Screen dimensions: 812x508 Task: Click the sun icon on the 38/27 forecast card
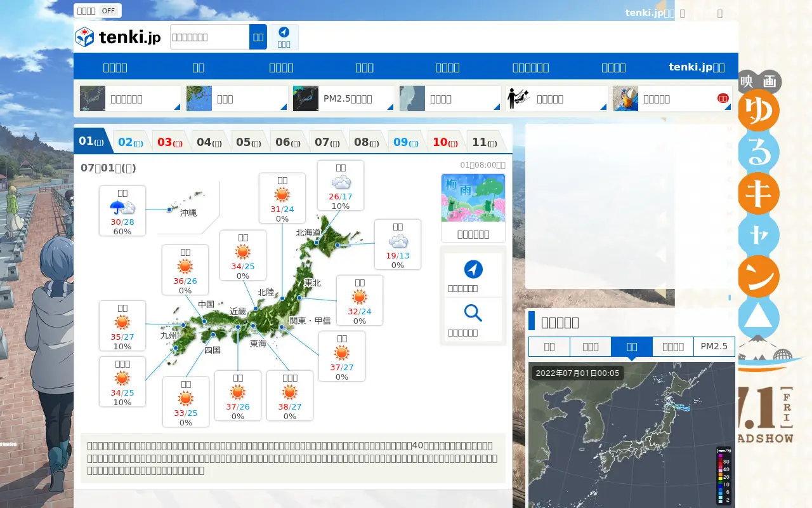290,392
